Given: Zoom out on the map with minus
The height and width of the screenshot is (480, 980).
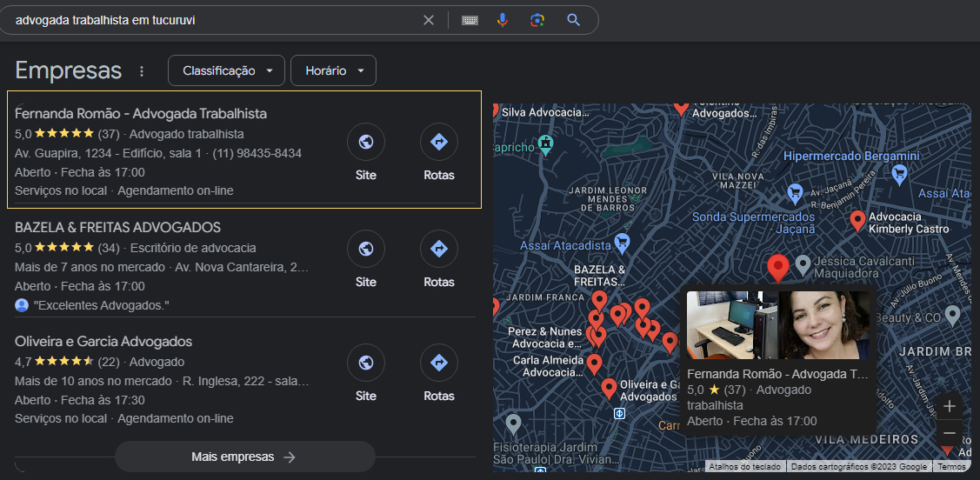Looking at the screenshot, I should coord(950,432).
